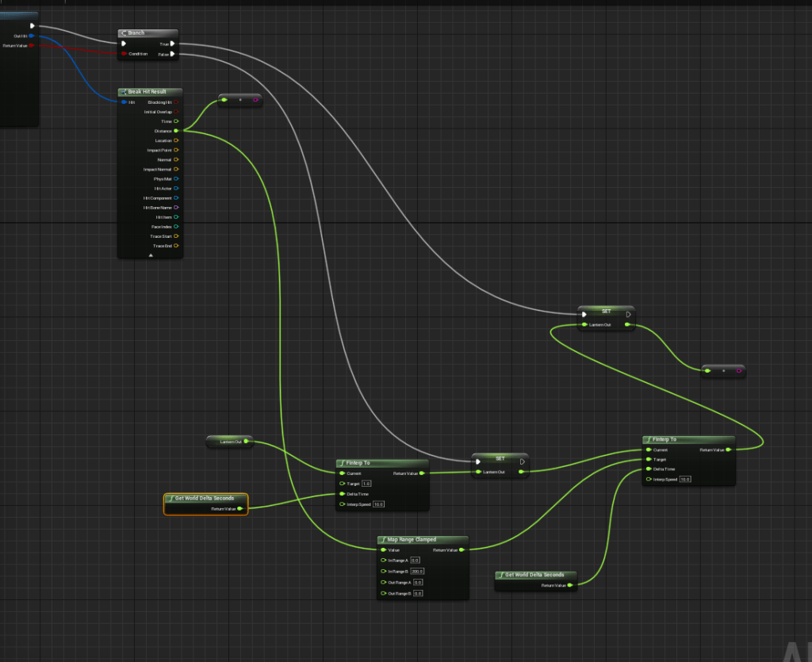The height and width of the screenshot is (662, 812).
Task: Click the Distance pin on Break Hit Result
Action: 176,131
